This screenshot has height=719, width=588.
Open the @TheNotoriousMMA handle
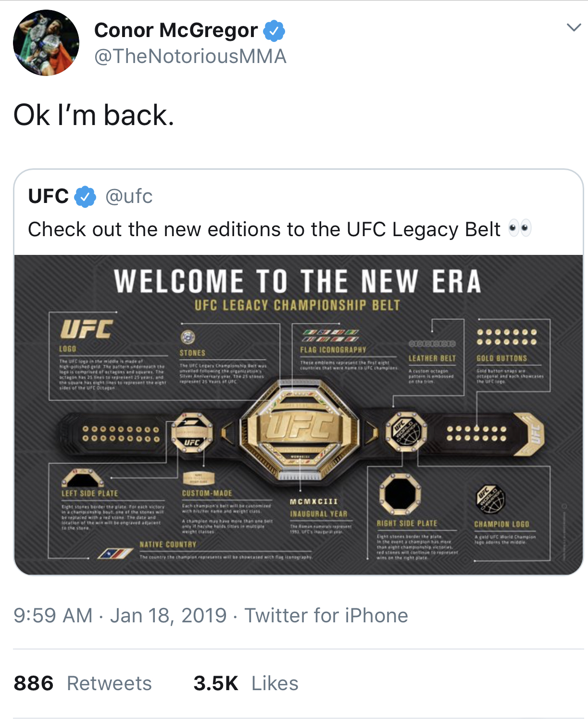[x=190, y=56]
